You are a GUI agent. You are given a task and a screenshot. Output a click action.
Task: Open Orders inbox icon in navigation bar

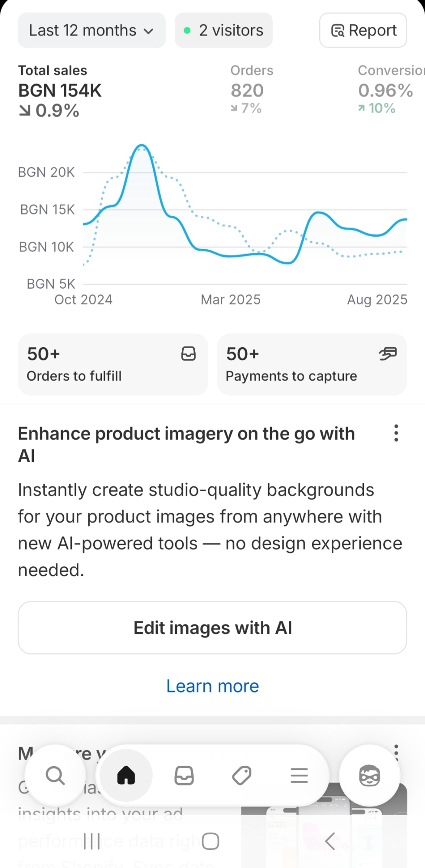click(x=184, y=776)
